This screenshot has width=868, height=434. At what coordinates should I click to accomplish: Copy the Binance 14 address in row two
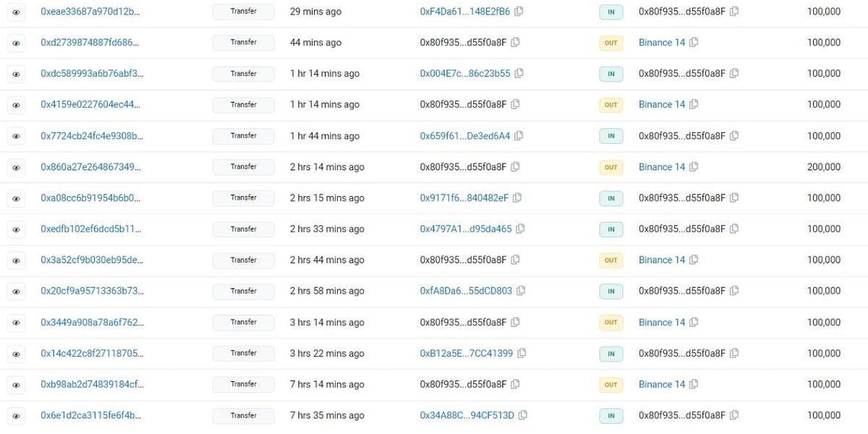(694, 42)
